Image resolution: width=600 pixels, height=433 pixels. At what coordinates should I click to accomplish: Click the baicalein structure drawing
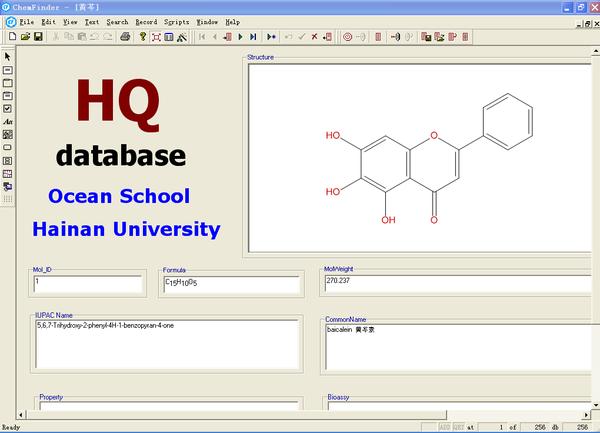pos(429,158)
